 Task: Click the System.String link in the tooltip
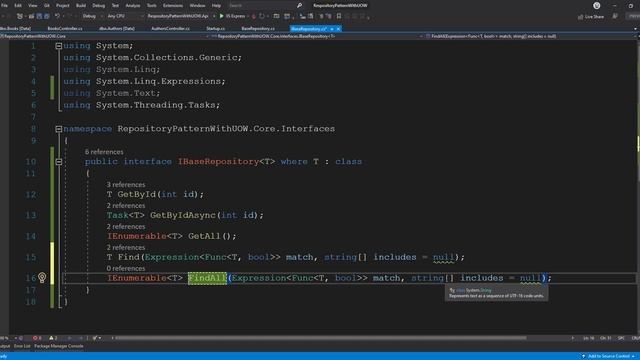(x=479, y=290)
